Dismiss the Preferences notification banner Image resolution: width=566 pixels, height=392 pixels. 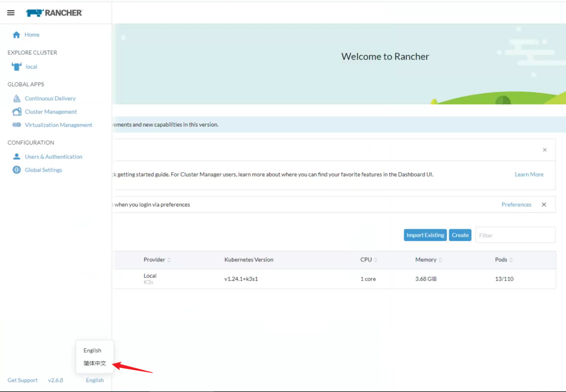click(544, 205)
